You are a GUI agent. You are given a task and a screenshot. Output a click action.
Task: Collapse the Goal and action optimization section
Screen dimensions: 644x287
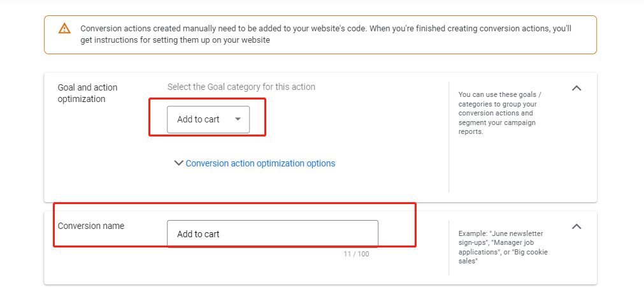tap(576, 88)
